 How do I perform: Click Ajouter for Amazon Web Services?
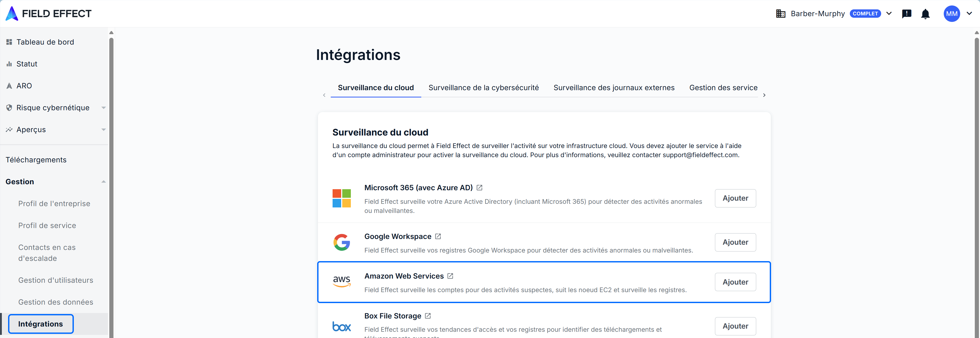pos(735,282)
